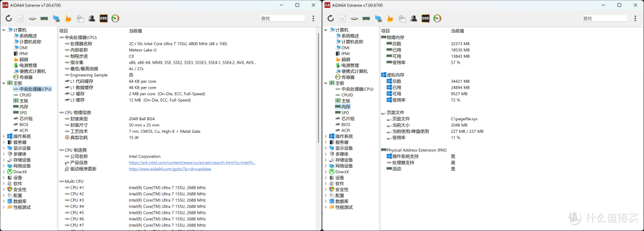Click gauge sensor panel icon in right window
This screenshot has width=644, height=231.
tap(438, 18)
